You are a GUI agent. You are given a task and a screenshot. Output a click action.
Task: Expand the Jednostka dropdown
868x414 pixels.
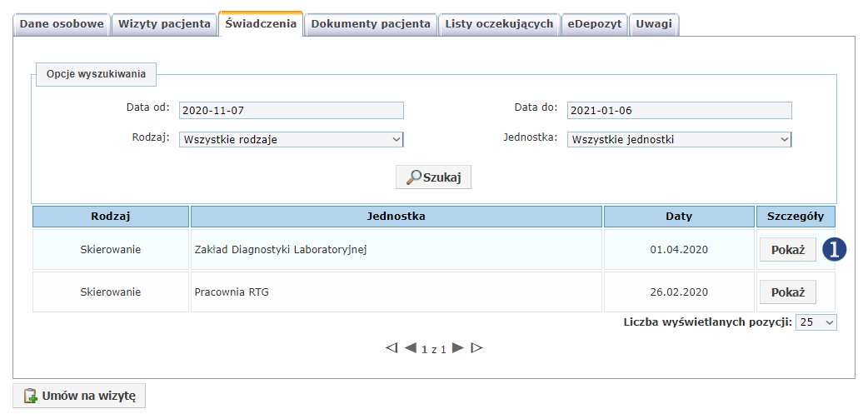click(679, 140)
